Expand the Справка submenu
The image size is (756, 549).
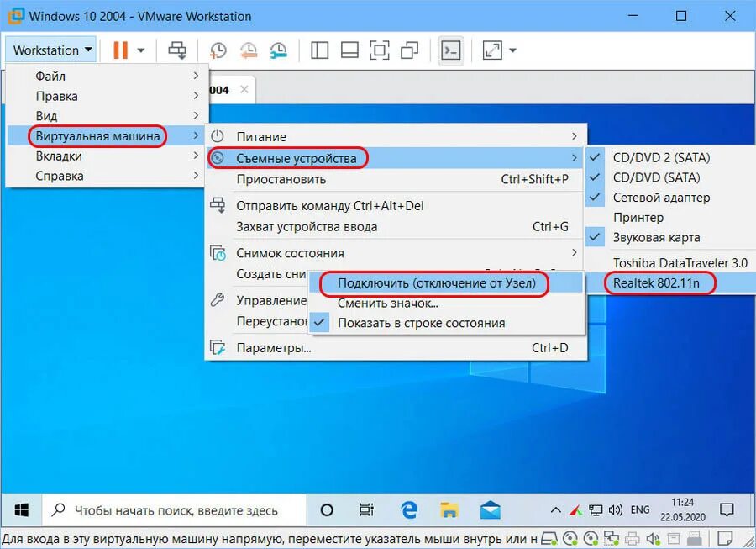108,176
